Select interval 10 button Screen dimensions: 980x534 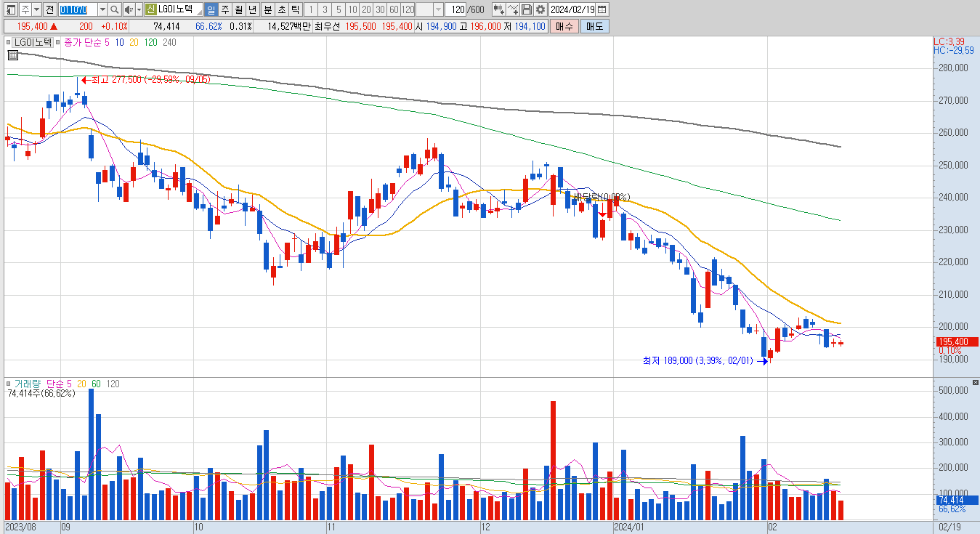point(352,9)
